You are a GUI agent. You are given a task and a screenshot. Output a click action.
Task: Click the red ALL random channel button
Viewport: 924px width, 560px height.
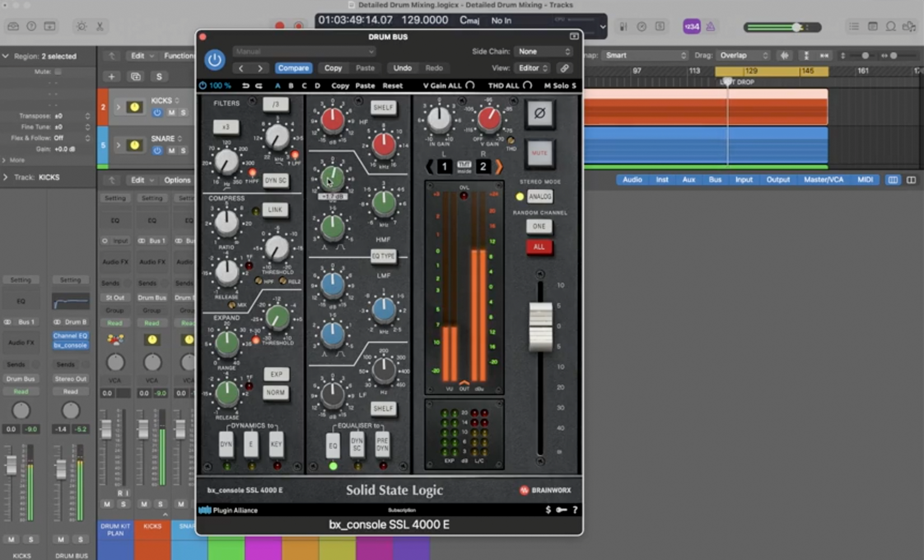pyautogui.click(x=539, y=247)
